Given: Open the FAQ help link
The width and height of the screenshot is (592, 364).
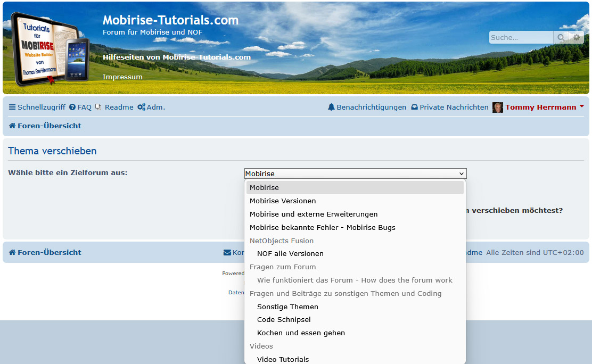Looking at the screenshot, I should 80,107.
